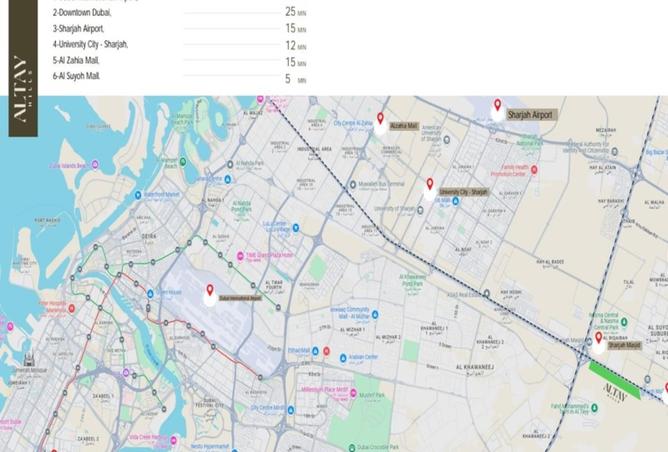Click the red pin over Dubai International Airport
Viewport: 668px width, 452px height.
(210, 290)
